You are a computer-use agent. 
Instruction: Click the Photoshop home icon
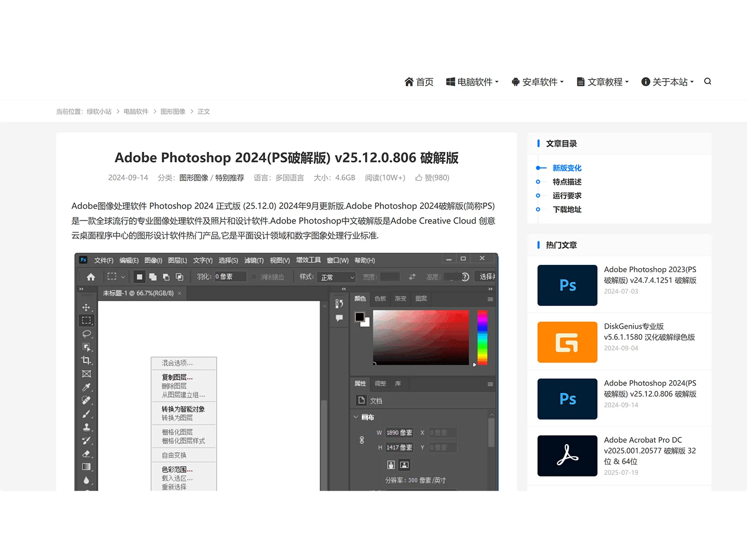[91, 277]
